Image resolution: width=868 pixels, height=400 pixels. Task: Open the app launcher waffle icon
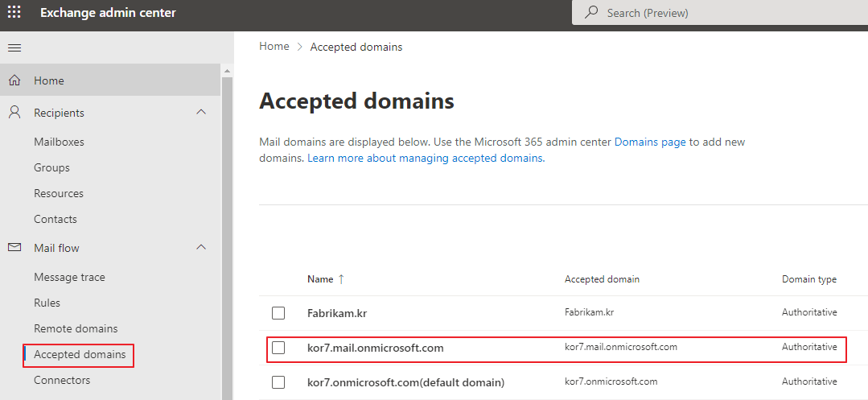(14, 12)
